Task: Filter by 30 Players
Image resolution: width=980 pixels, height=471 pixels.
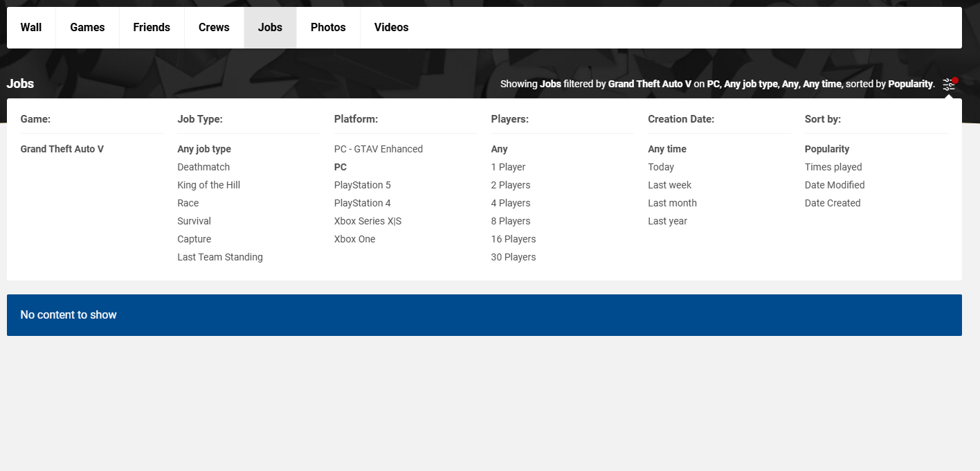Action: 514,257
